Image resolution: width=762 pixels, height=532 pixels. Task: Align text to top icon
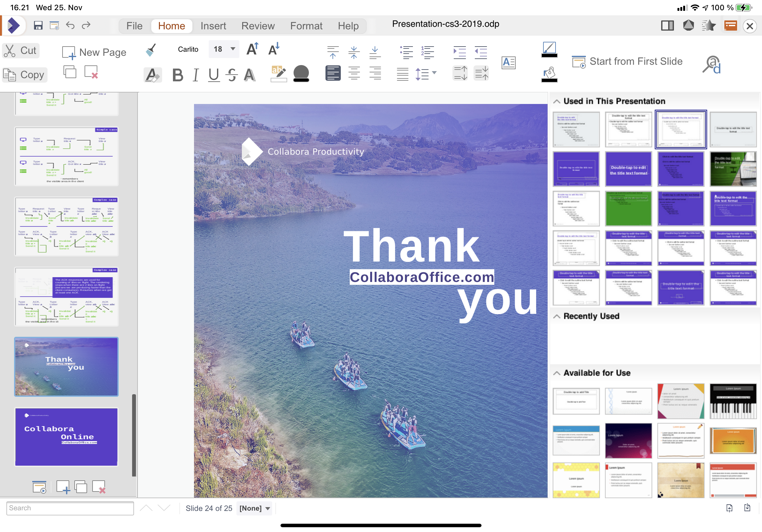pyautogui.click(x=333, y=52)
